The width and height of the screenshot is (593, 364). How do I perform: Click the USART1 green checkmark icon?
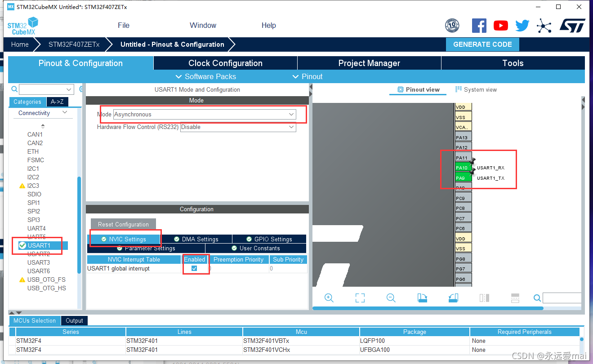click(x=22, y=245)
